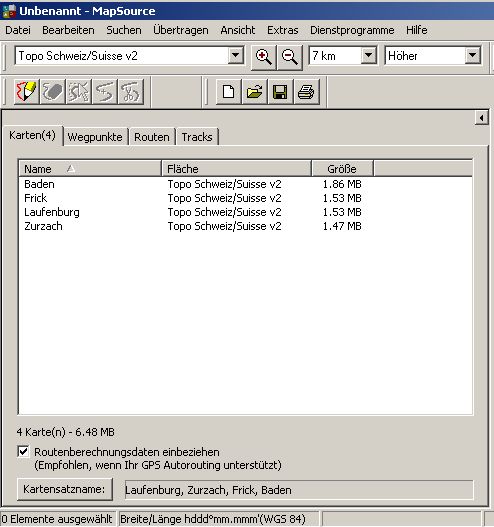This screenshot has height=527, width=494.
Task: Zoom out with the minus magnifier
Action: click(x=290, y=56)
